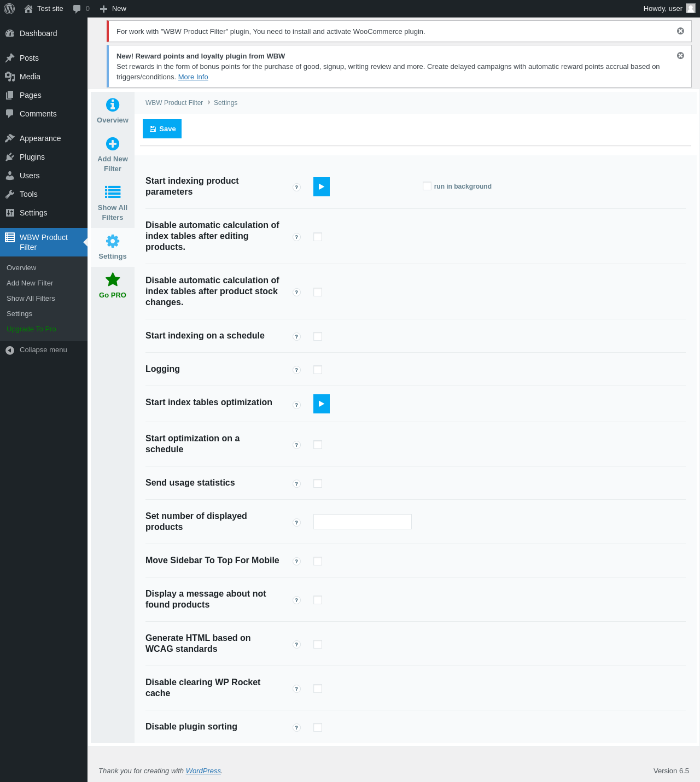The image size is (700, 782).
Task: Check disable calculation after product stock changes
Action: (x=318, y=292)
